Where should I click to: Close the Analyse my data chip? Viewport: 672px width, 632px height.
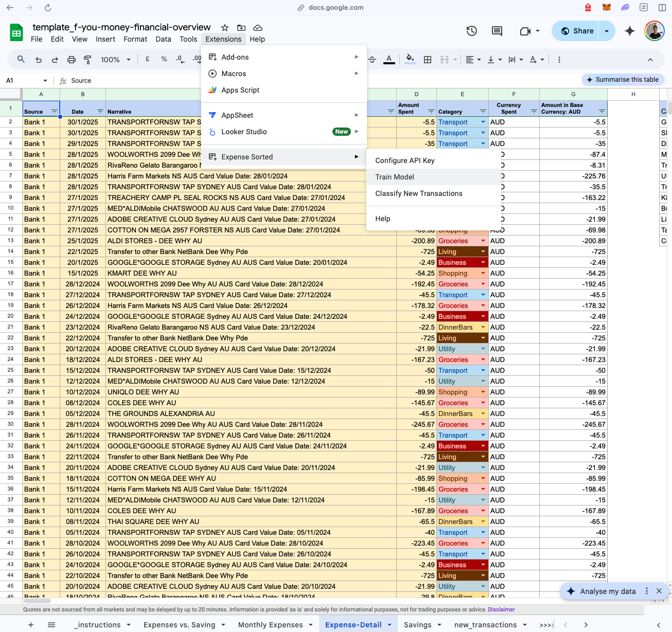[x=659, y=591]
